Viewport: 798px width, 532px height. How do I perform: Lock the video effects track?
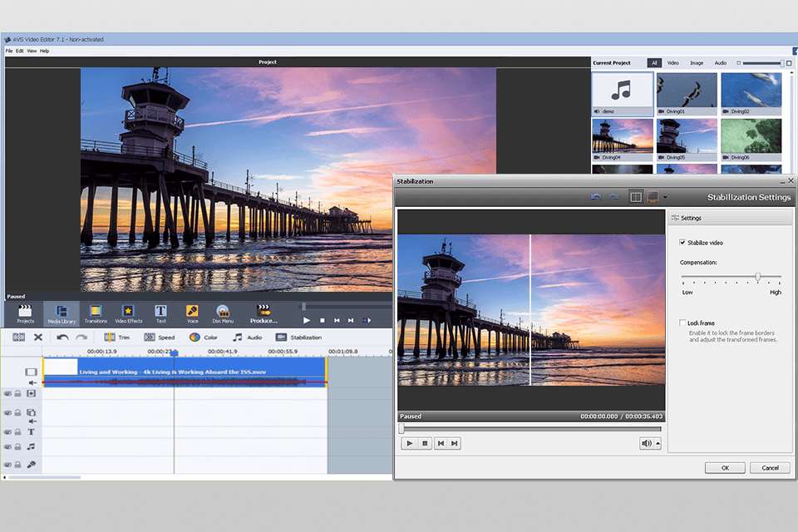[x=17, y=393]
